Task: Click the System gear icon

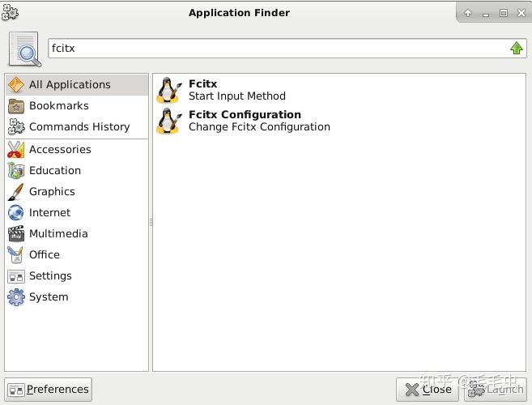Action: pyautogui.click(x=16, y=297)
